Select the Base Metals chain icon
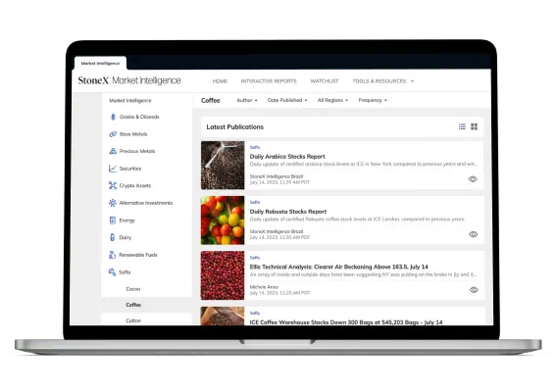 click(113, 134)
